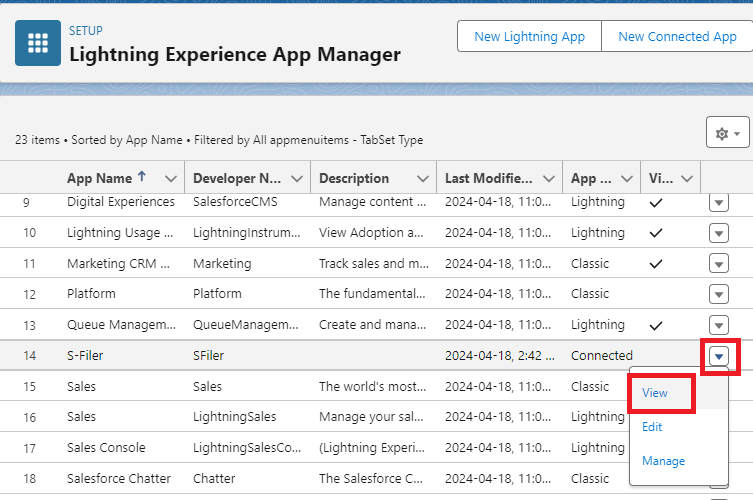The width and height of the screenshot is (753, 500).
Task: Click the 23 items list summary text
Action: 219,140
